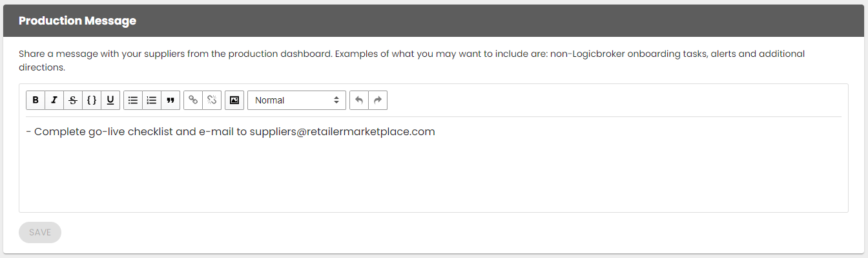
Task: Toggle strikethrough text style
Action: (73, 100)
